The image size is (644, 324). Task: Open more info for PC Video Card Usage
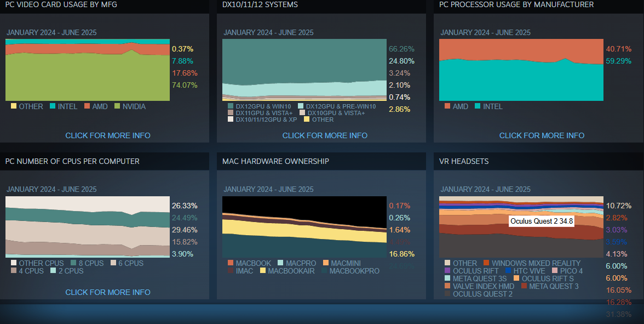(x=108, y=135)
